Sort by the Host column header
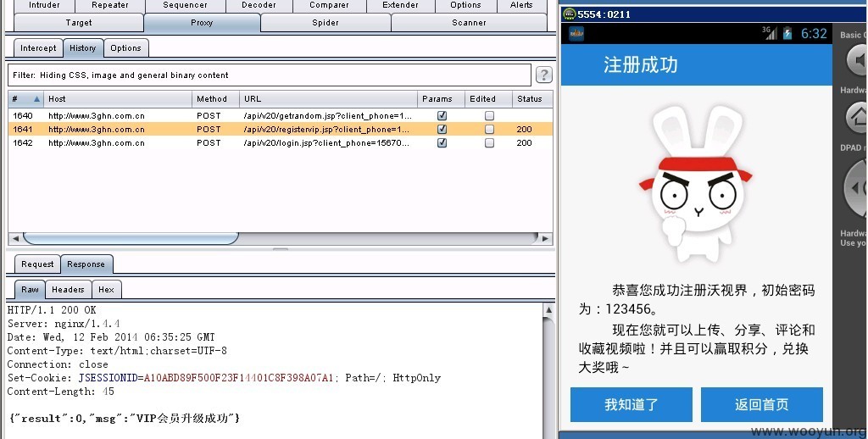 tap(117, 99)
